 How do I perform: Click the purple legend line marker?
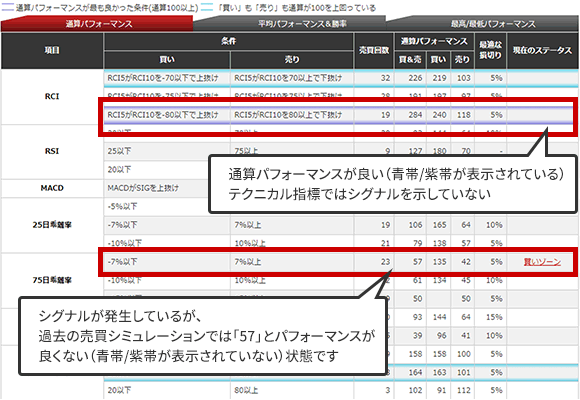pos(7,8)
